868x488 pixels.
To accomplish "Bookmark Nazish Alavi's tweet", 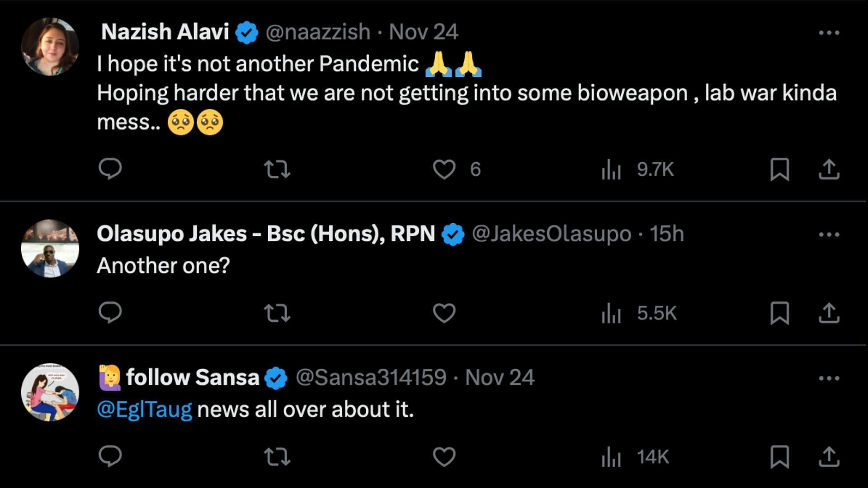I will (x=779, y=169).
